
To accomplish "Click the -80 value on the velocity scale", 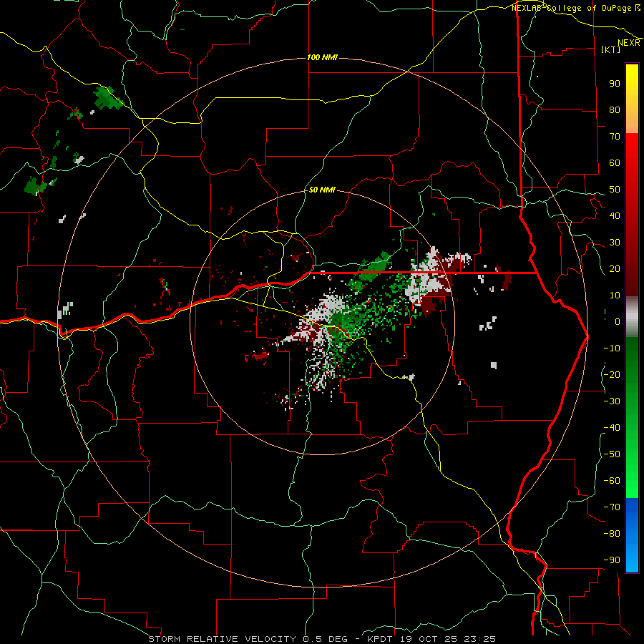I will coord(612,534).
